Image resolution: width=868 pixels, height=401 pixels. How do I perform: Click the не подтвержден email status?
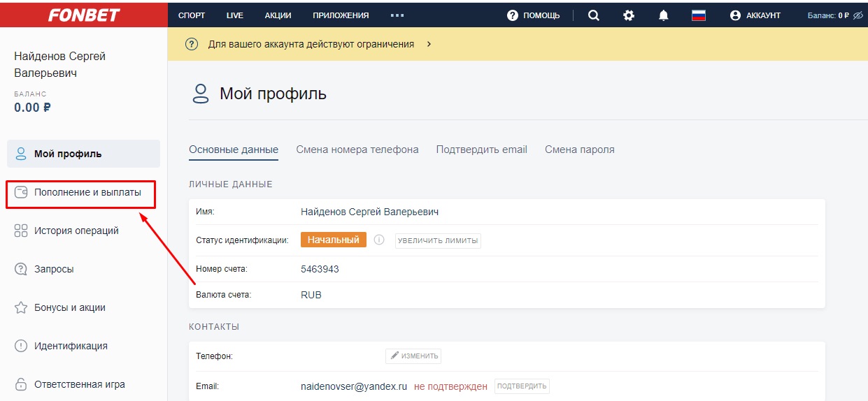450,386
